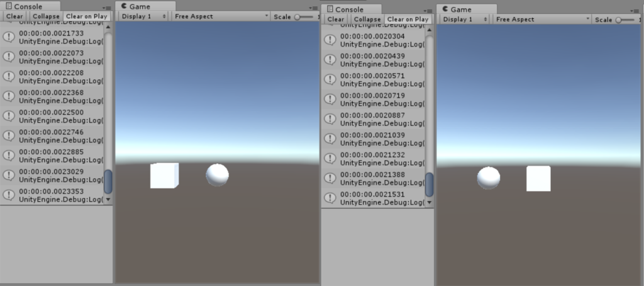Click left Console scrollbar up arrow
This screenshot has height=286, width=644.
click(108, 26)
